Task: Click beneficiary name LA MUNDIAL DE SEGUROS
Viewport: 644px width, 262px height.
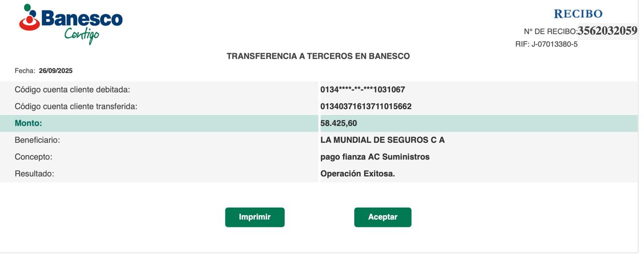Action: click(382, 140)
